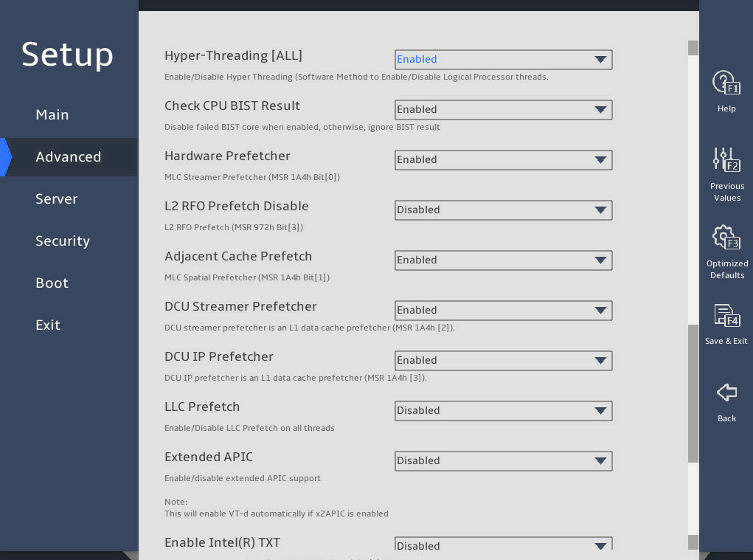753x560 pixels.
Task: Click the F2 Previous Values sliders icon
Action: [x=726, y=159]
